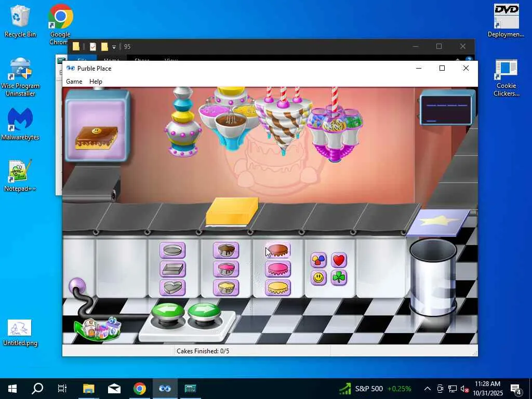
Task: Open Recycle Bin desktop icon
Action: coord(20,21)
